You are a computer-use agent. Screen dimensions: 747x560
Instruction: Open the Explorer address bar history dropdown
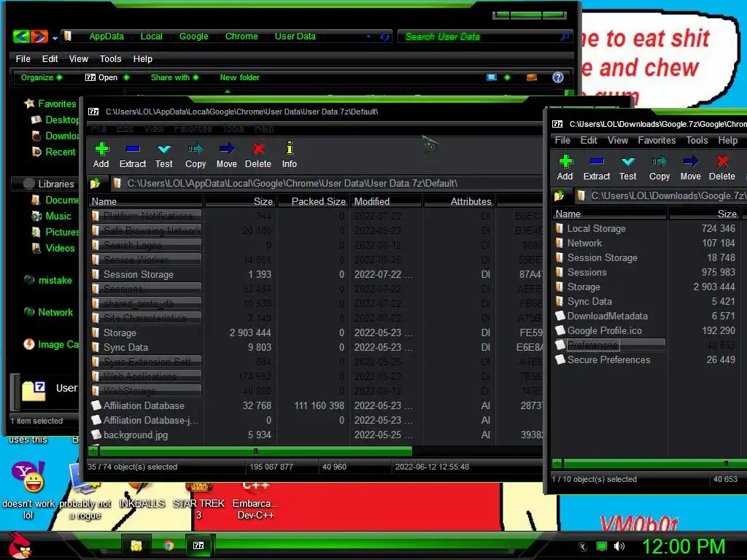tap(369, 36)
